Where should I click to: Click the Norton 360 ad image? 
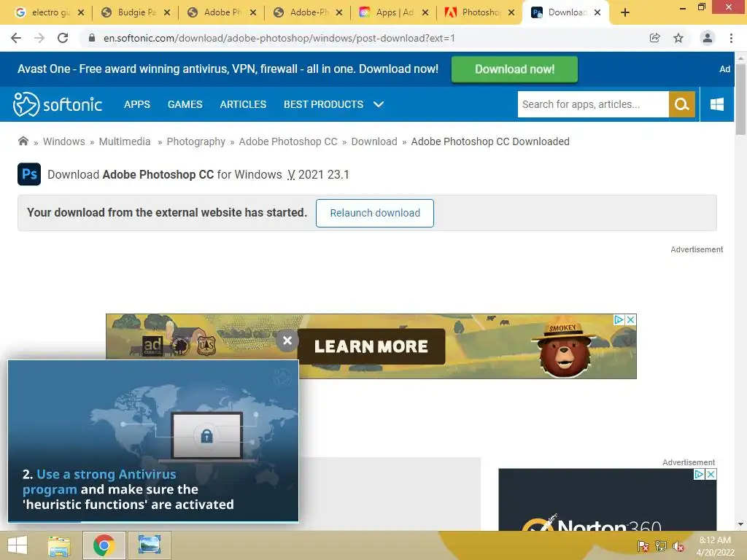608,500
